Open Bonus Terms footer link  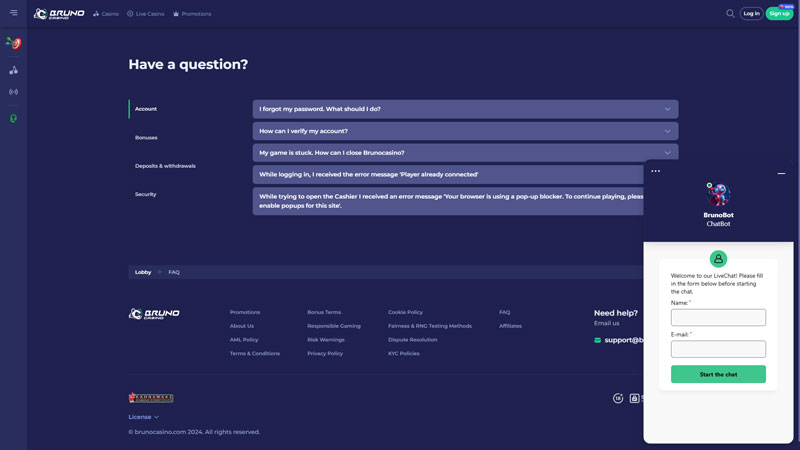point(324,312)
